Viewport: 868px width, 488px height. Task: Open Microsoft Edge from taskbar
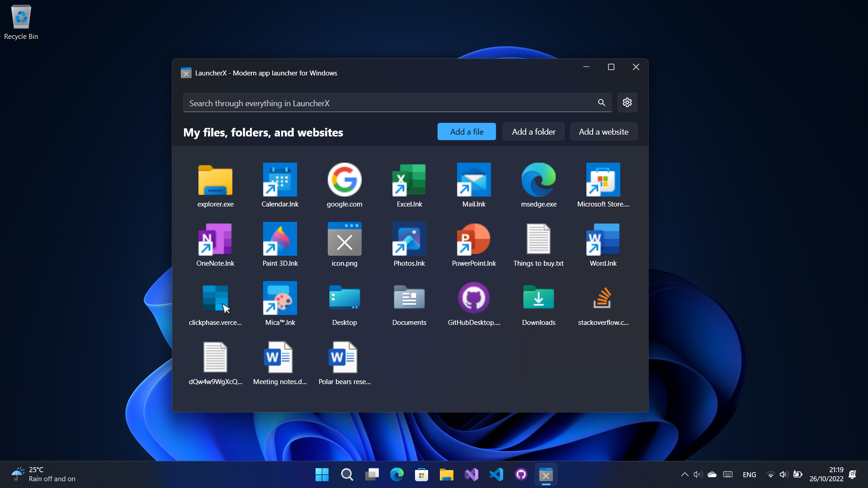pos(396,474)
